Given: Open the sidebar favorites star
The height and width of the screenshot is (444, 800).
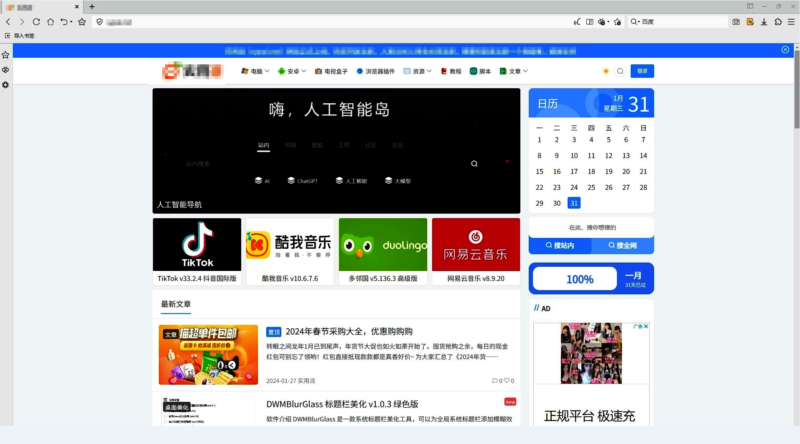Looking at the screenshot, I should coord(6,55).
